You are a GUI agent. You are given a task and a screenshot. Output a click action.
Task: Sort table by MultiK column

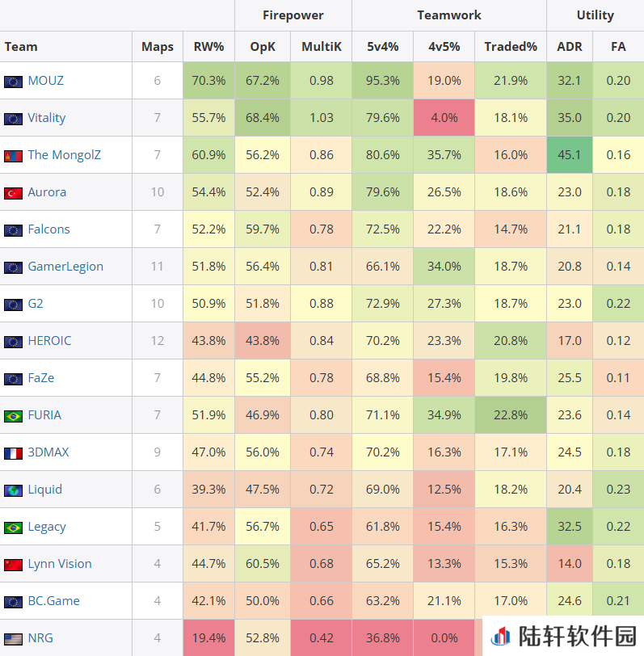pos(321,46)
